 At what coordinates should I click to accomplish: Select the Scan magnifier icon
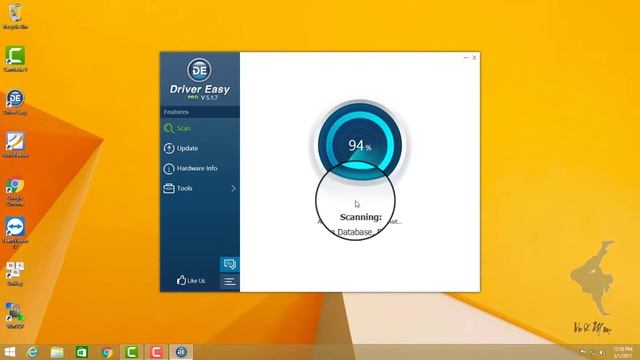(169, 129)
